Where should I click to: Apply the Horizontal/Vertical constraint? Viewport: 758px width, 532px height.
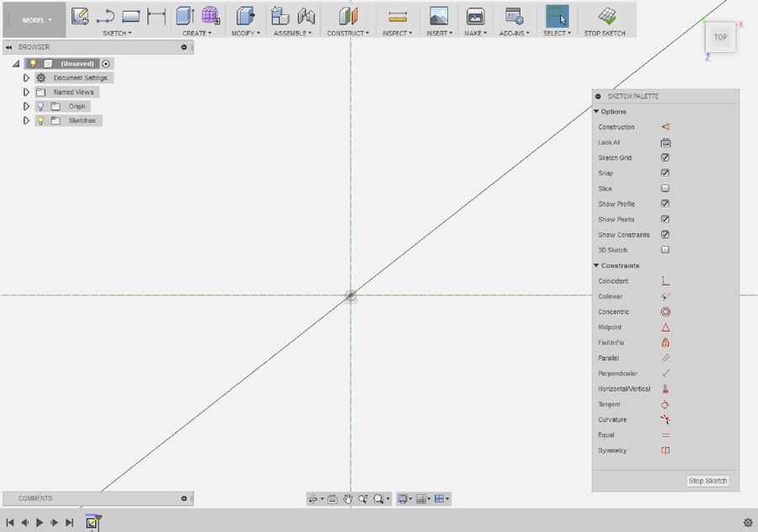(x=665, y=389)
